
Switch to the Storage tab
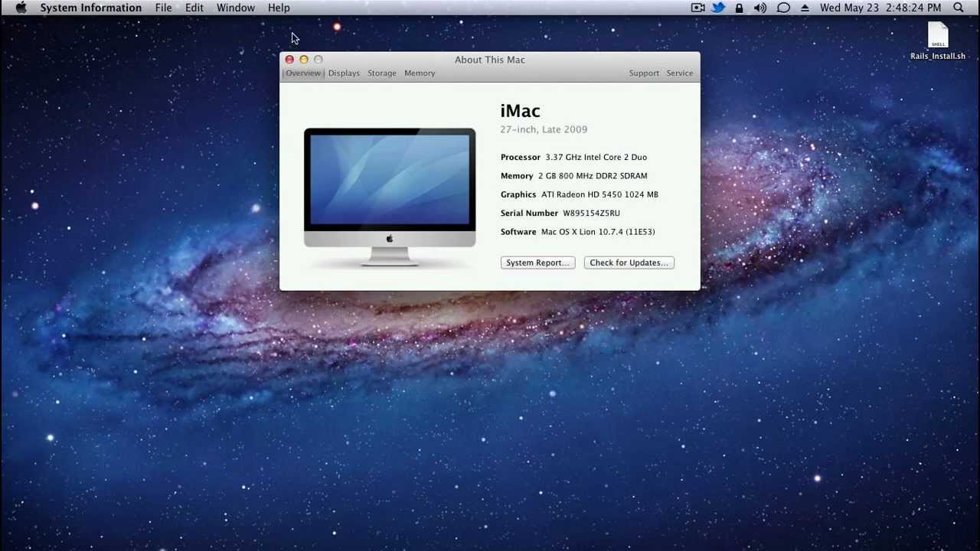tap(382, 73)
